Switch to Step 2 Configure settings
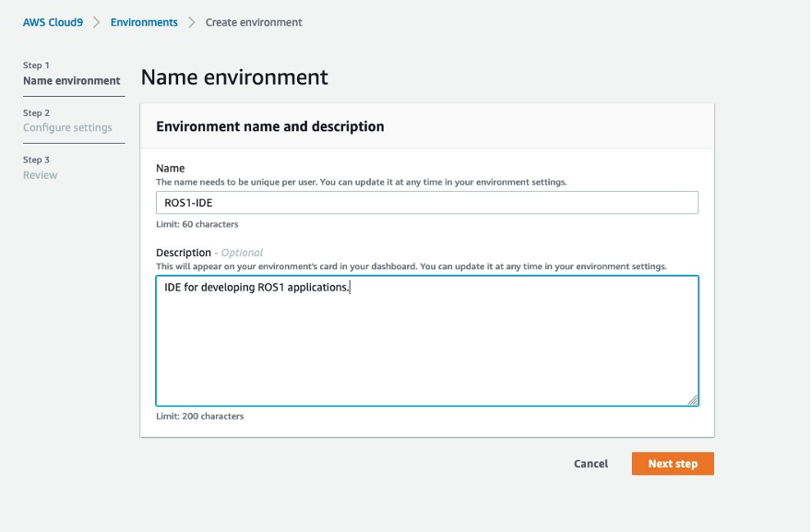Image resolution: width=811 pixels, height=532 pixels. pyautogui.click(x=67, y=128)
